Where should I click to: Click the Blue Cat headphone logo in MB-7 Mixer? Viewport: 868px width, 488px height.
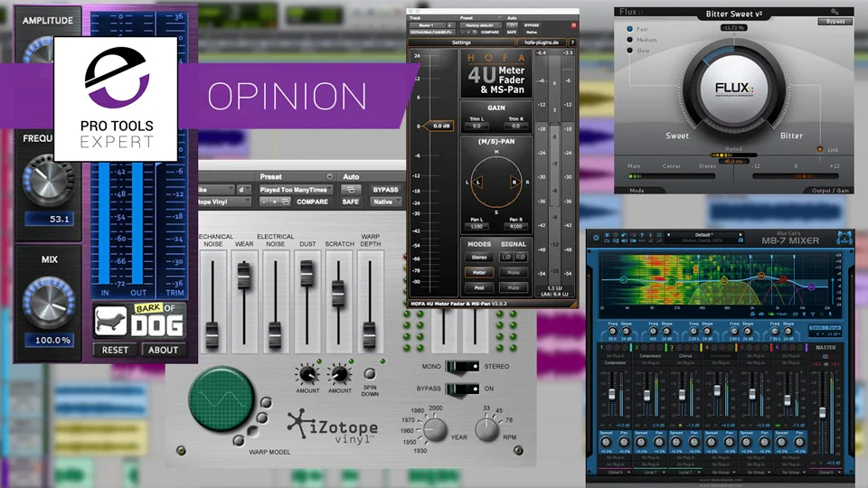[x=844, y=239]
